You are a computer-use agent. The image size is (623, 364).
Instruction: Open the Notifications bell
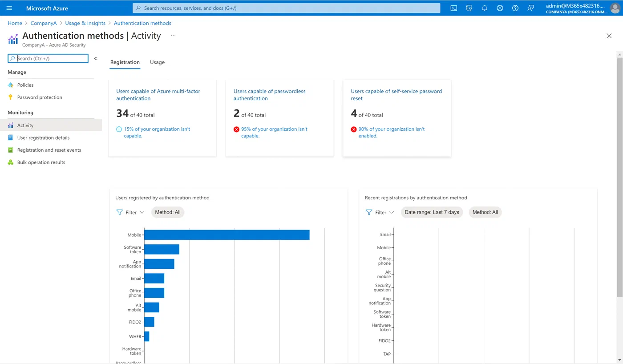pos(485,8)
